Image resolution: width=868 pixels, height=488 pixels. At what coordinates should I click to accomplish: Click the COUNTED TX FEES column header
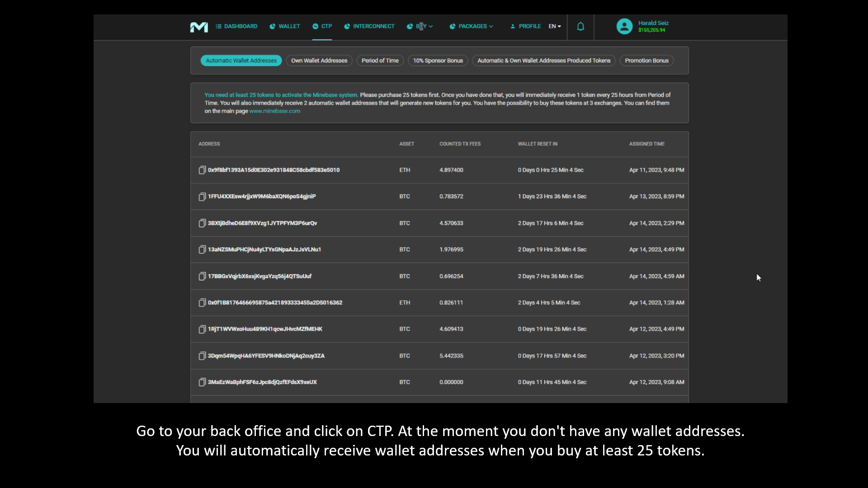460,144
